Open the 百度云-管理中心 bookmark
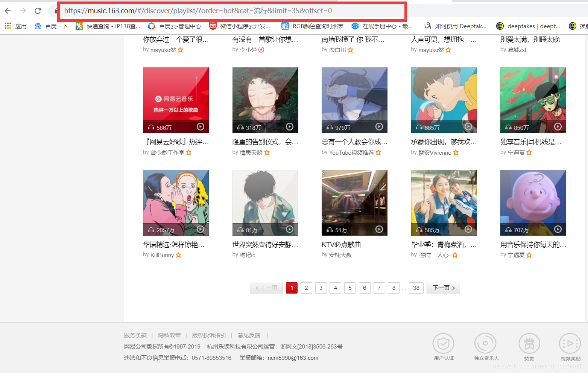Screen dimensions: 588x373 point(175,26)
